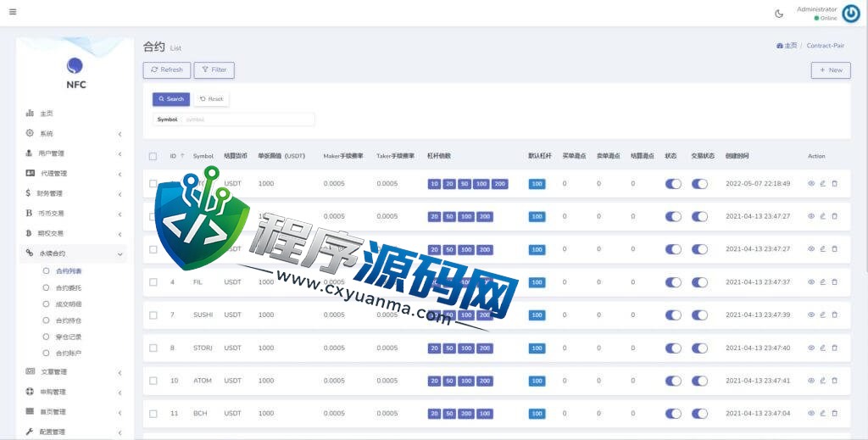Toggle 状态 switch for SUSHI row

tap(673, 315)
